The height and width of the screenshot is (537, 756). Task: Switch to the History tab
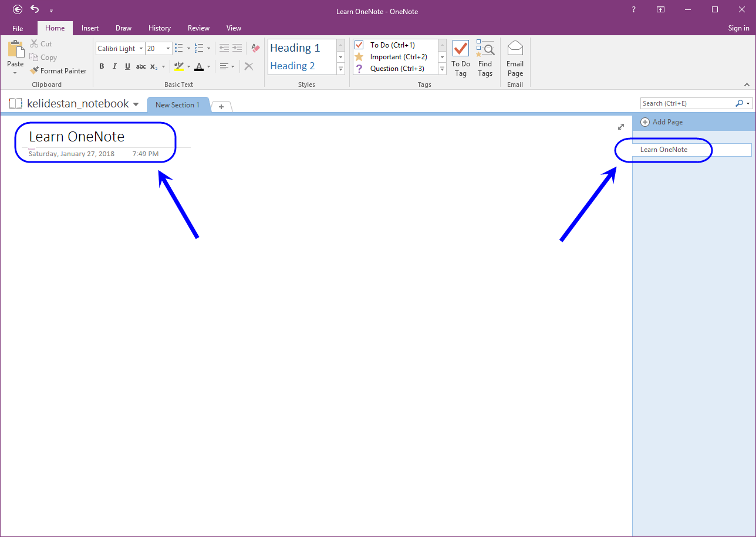click(x=160, y=28)
